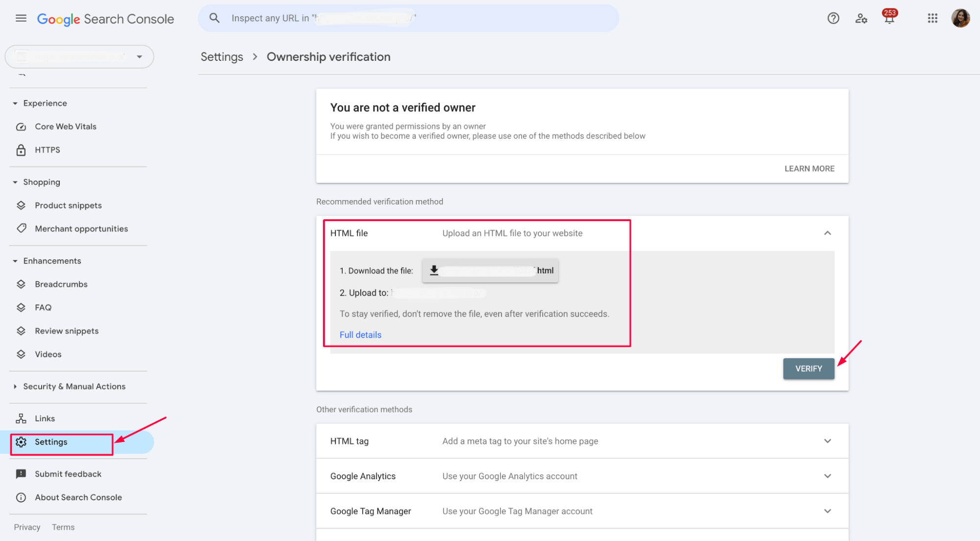The width and height of the screenshot is (980, 541).
Task: Go to Merchant opportunities
Action: tap(81, 229)
